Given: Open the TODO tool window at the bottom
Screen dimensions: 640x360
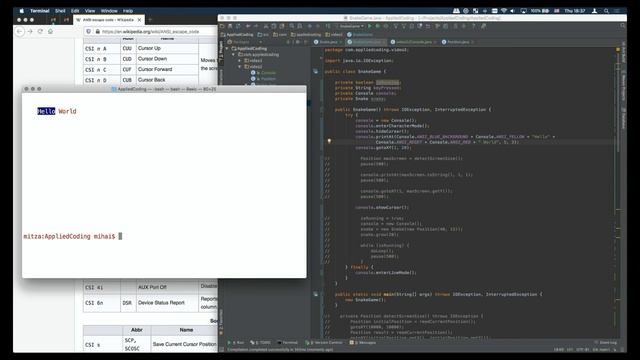Looking at the screenshot, I should [x=260, y=342].
